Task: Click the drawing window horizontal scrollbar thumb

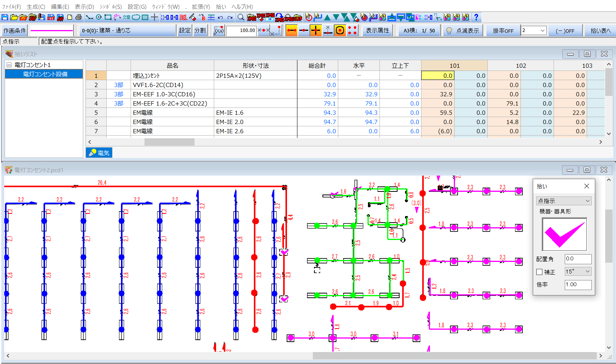Action: pos(455,356)
